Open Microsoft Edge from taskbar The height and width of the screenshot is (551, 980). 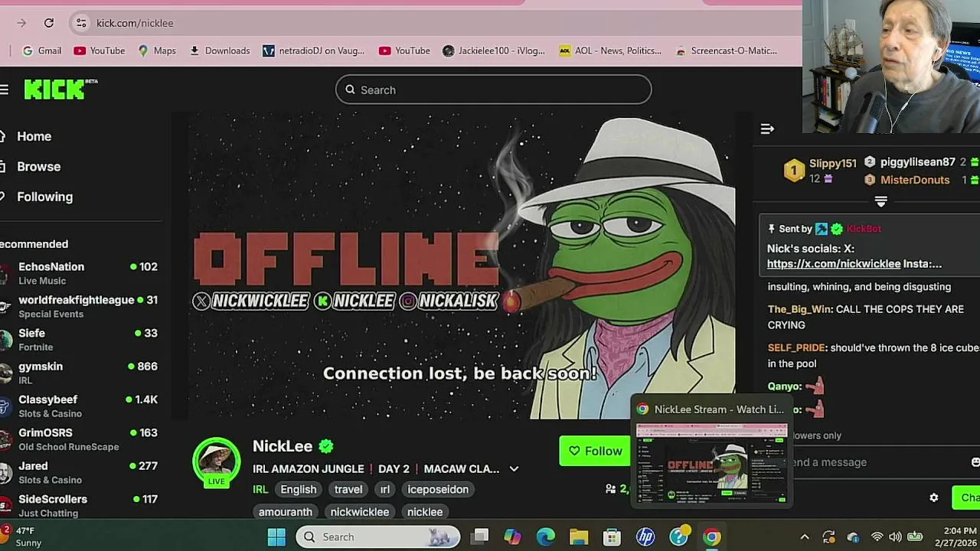[545, 537]
